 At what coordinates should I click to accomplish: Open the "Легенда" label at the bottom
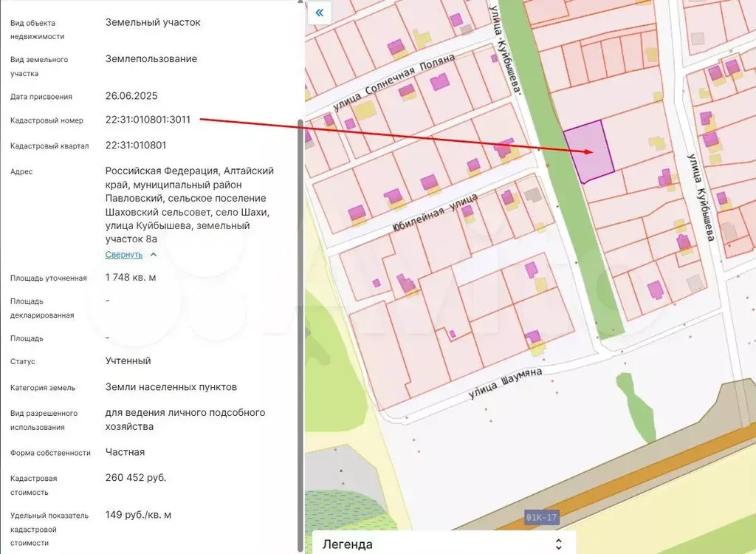click(x=348, y=544)
